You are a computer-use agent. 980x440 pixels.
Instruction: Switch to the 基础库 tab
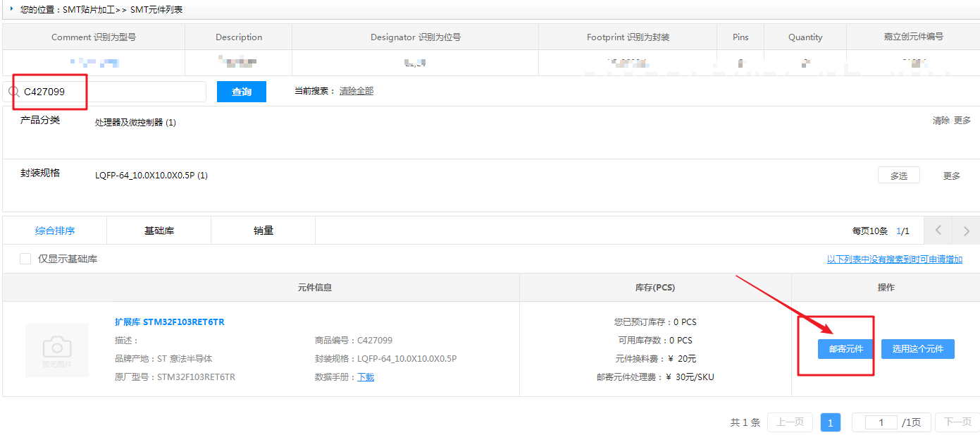(x=159, y=231)
